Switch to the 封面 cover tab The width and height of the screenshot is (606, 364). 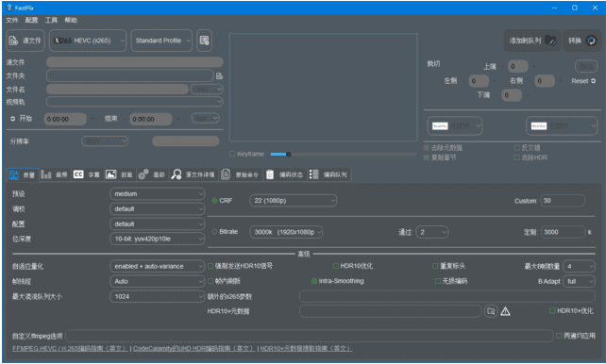pyautogui.click(x=119, y=174)
